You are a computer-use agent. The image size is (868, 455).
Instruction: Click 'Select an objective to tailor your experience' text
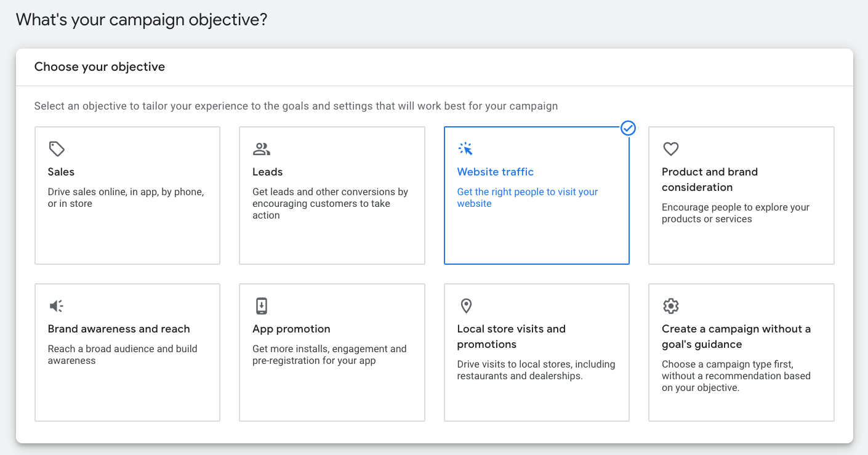click(296, 106)
